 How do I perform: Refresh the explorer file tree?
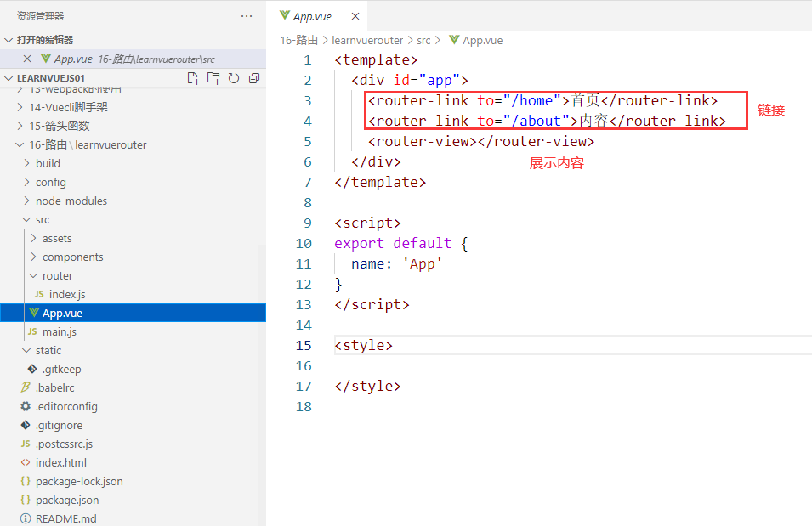click(x=234, y=78)
